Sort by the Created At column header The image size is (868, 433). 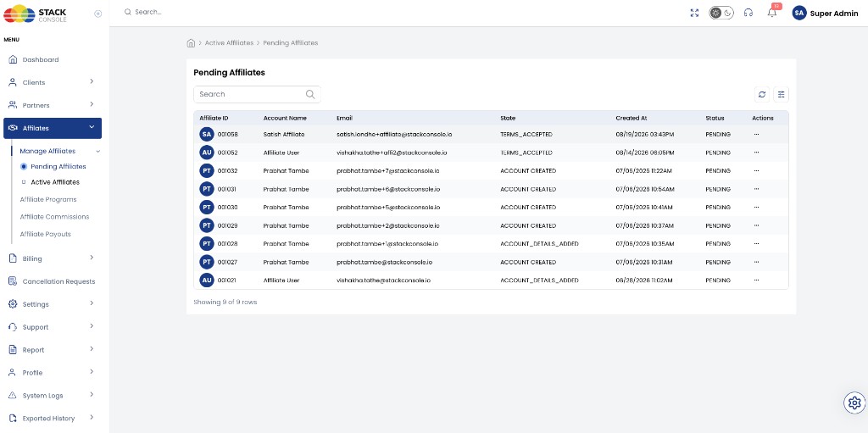click(631, 118)
